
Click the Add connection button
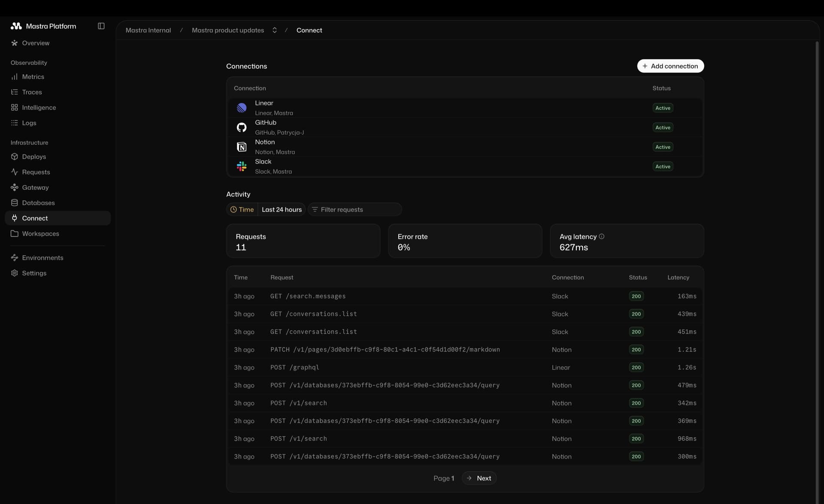pyautogui.click(x=670, y=66)
